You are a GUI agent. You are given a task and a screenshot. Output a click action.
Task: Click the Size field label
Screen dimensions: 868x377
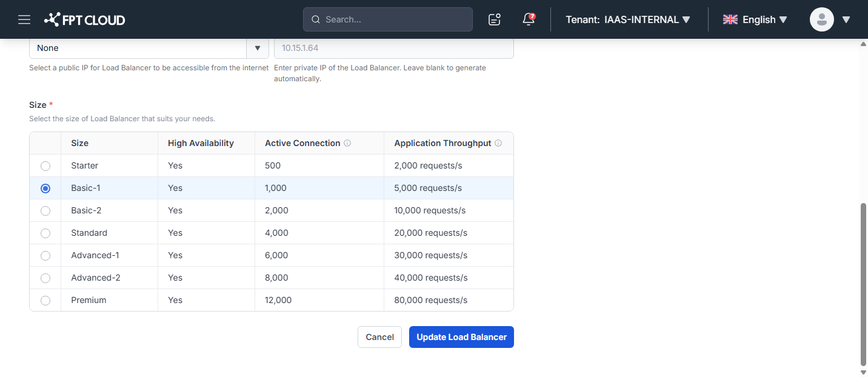(41, 105)
